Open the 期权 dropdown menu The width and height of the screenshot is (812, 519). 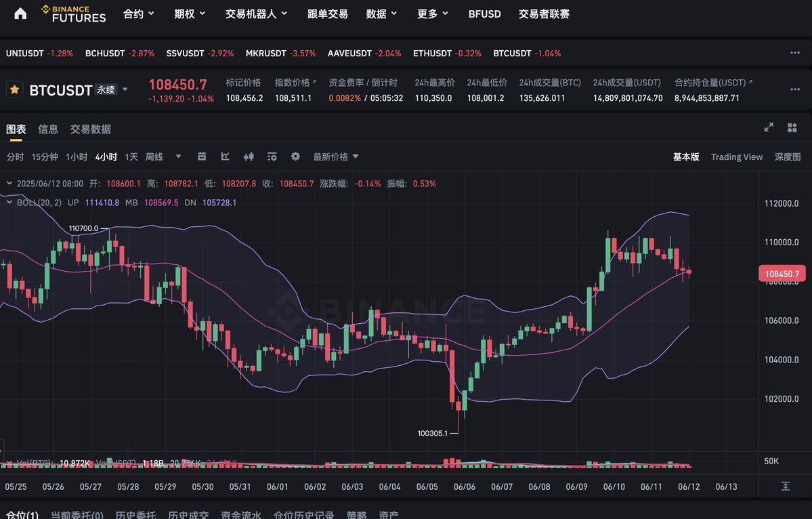tap(190, 14)
